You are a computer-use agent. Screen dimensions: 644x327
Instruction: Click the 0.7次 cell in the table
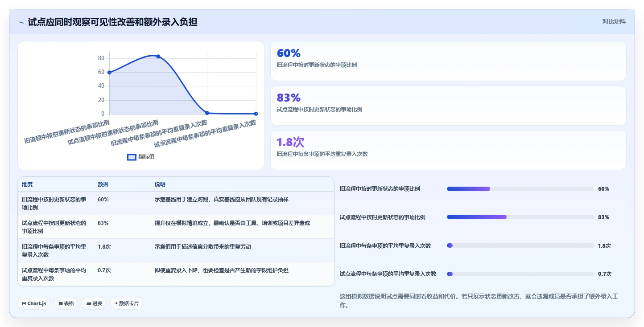104,270
